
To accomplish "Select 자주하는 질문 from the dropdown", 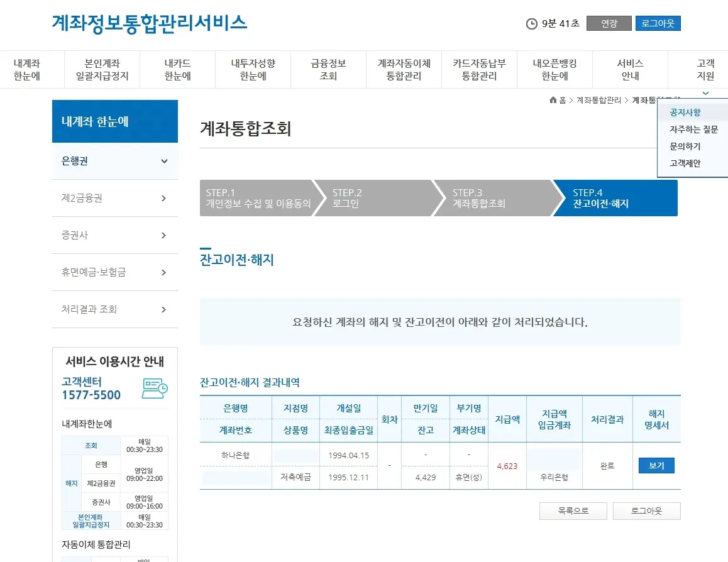I will pos(693,129).
